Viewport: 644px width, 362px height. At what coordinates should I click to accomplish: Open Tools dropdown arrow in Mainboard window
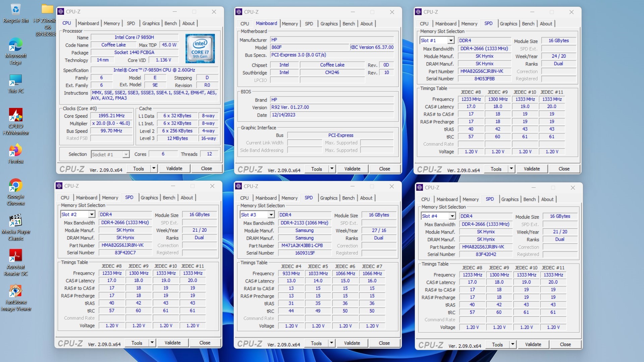tap(332, 169)
